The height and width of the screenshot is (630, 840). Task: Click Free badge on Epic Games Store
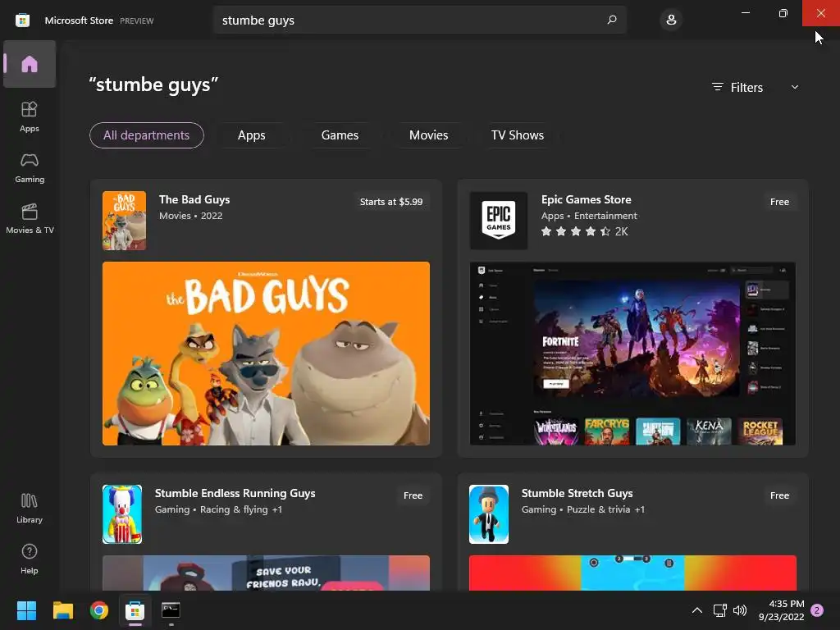point(779,202)
